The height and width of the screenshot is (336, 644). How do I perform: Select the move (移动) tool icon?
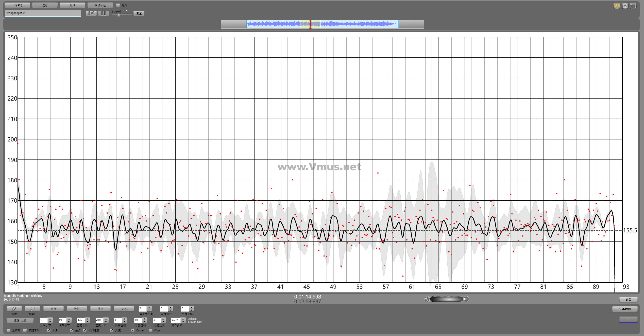pyautogui.click(x=32, y=309)
